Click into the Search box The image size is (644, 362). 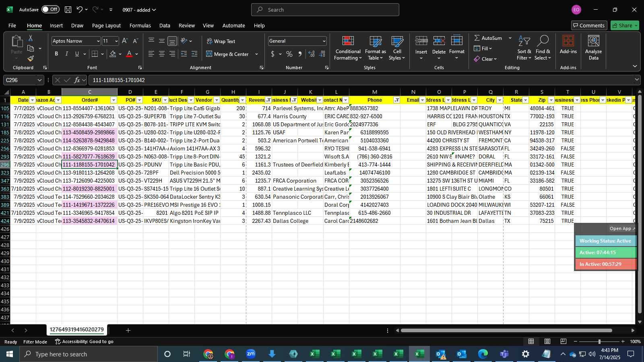325,10
